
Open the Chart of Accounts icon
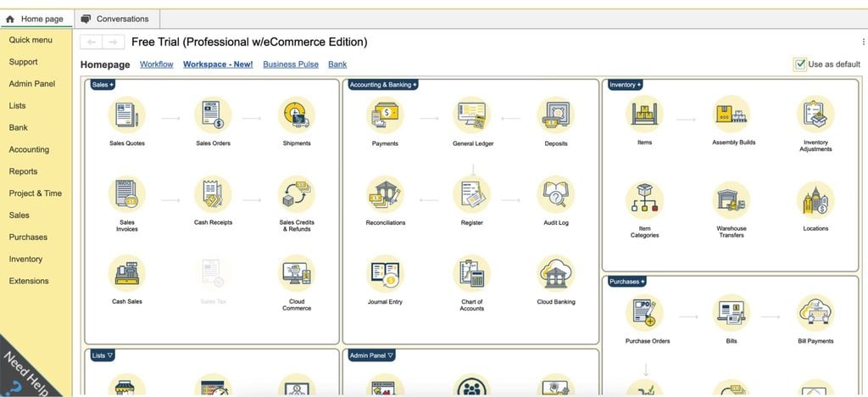[x=472, y=273]
